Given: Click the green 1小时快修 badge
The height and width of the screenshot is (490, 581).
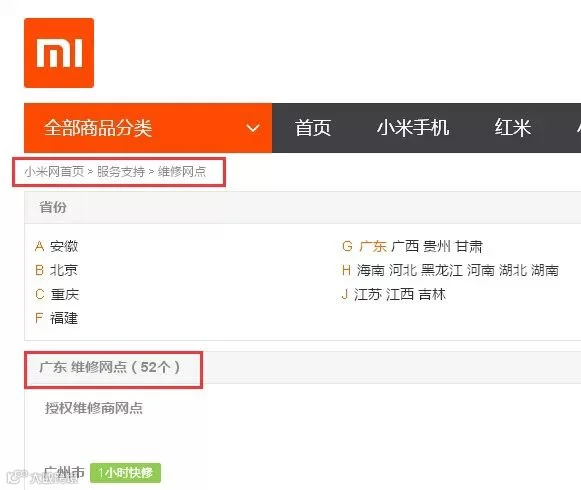Looking at the screenshot, I should [125, 473].
